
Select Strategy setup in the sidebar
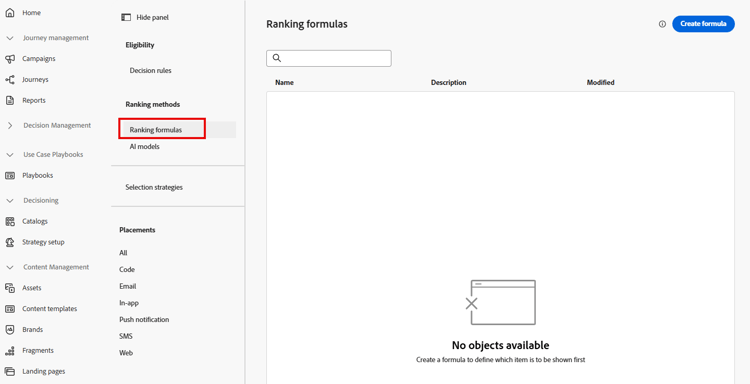(x=43, y=242)
